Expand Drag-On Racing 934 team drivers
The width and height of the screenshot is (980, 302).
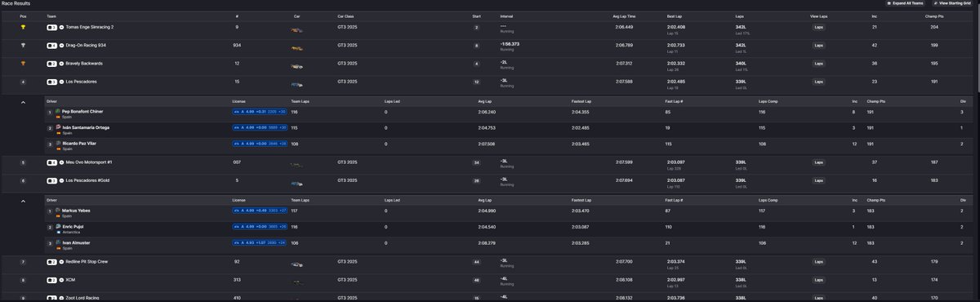click(x=62, y=46)
